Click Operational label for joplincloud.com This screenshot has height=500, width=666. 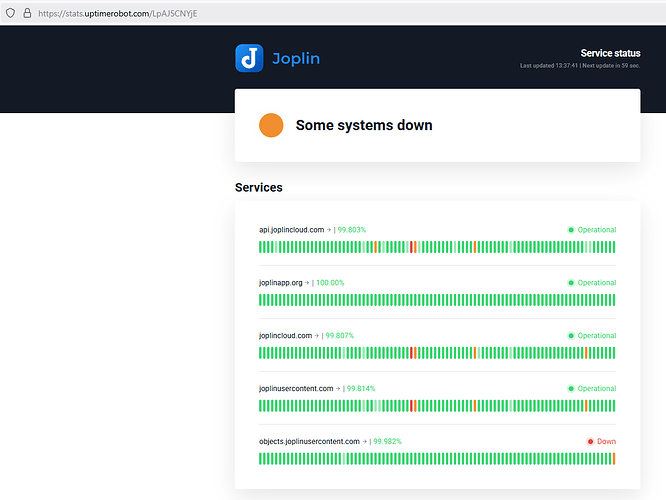(597, 336)
